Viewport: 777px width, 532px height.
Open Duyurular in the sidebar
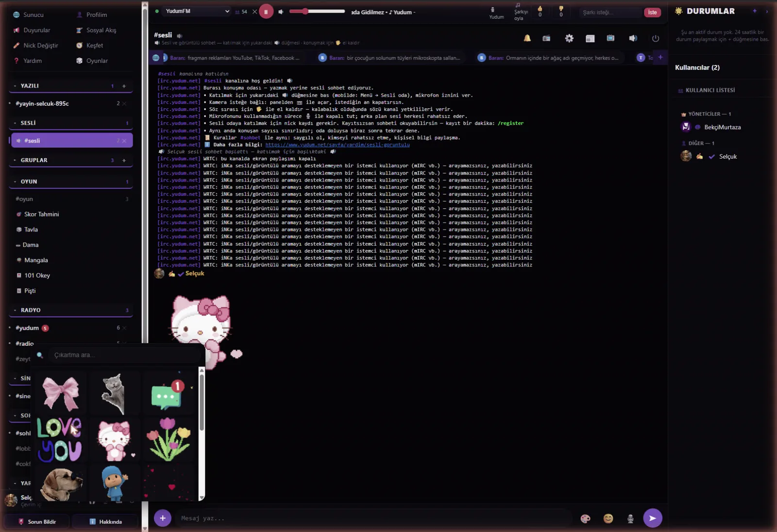(36, 30)
